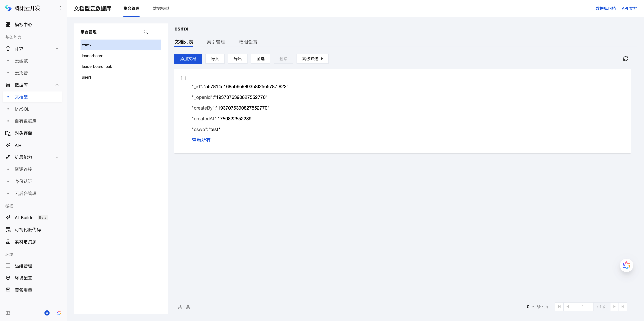Open 文档型 database menu item
Image resolution: width=644 pixels, height=321 pixels.
coord(32,97)
